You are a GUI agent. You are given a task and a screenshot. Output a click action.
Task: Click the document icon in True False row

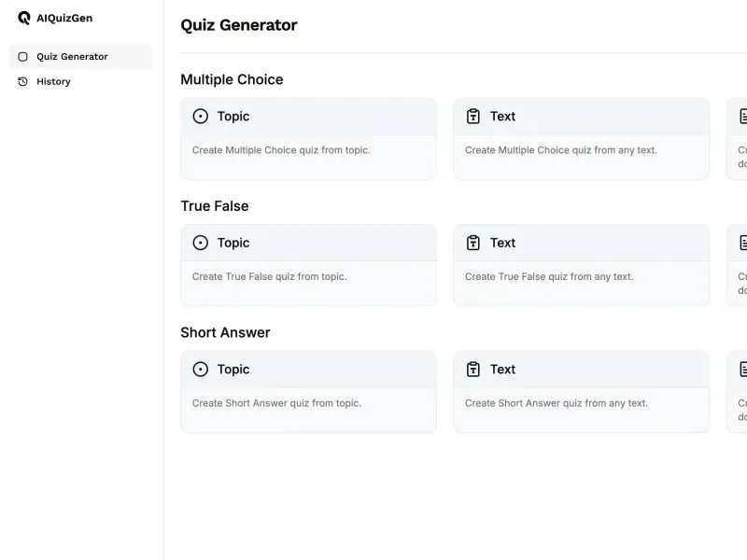click(743, 243)
